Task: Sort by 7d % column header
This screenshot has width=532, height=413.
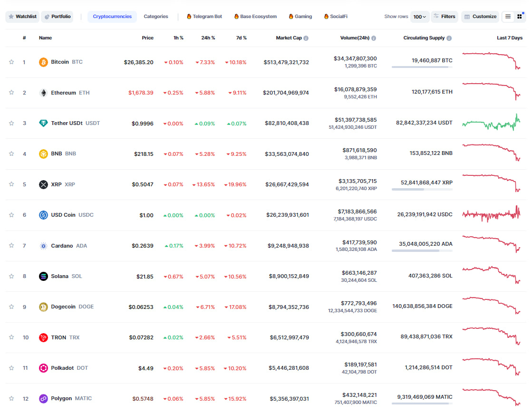Action: (241, 38)
